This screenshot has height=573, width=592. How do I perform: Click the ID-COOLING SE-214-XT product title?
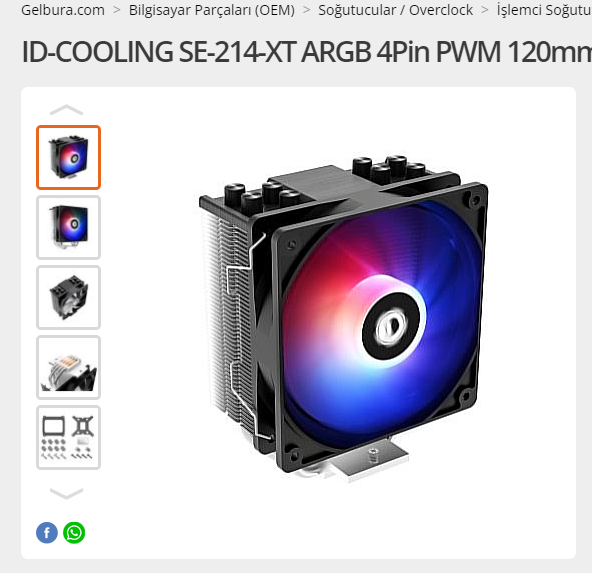coord(307,51)
